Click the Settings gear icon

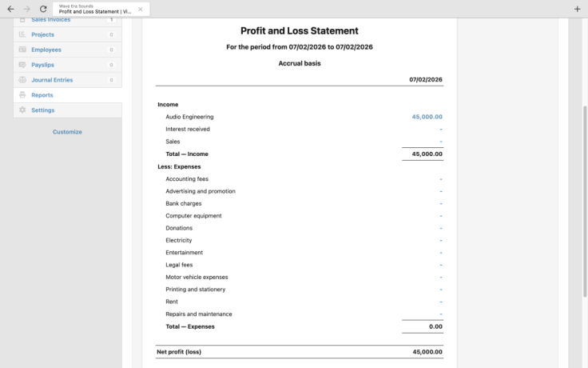pyautogui.click(x=22, y=110)
